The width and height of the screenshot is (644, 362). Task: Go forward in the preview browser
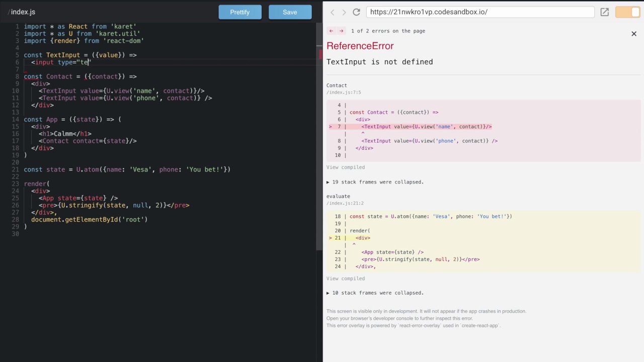pos(344,12)
